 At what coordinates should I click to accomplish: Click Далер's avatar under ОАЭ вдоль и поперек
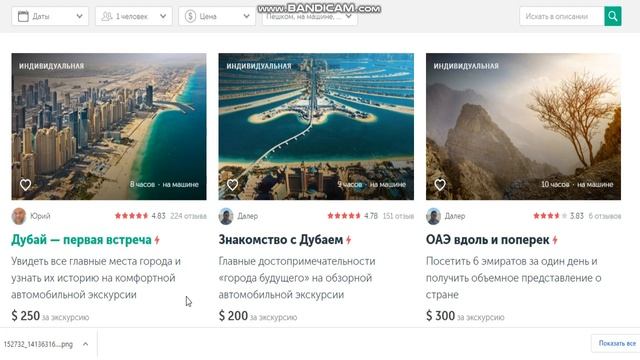[x=433, y=216]
